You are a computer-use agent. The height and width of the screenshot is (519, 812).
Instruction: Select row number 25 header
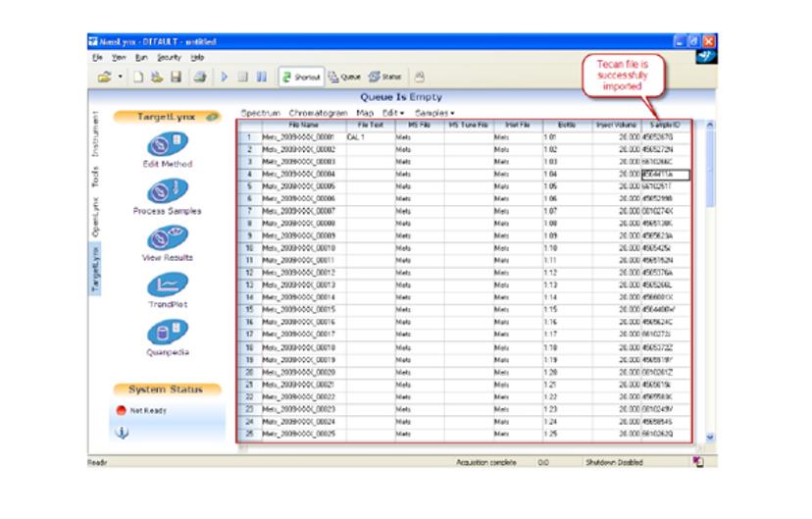(250, 434)
